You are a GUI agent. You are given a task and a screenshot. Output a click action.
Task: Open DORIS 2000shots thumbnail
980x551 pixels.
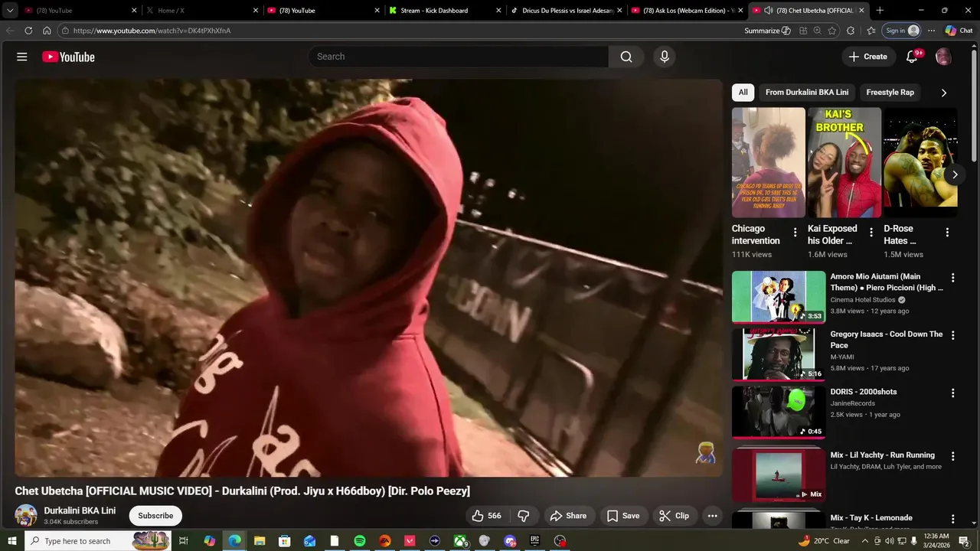779,412
